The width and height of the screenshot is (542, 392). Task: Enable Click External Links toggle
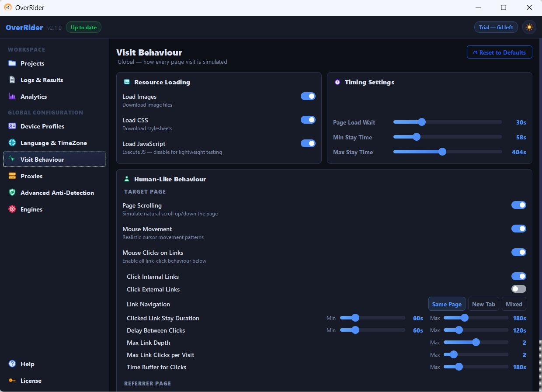[519, 289]
